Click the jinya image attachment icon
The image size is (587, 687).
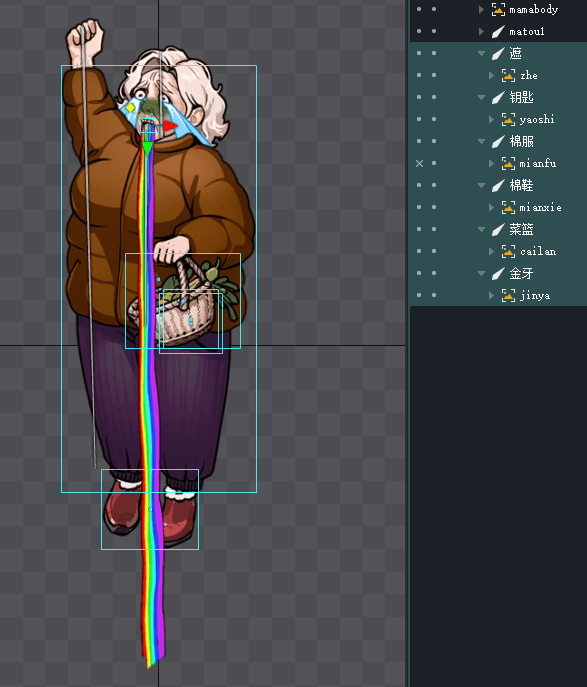point(508,295)
